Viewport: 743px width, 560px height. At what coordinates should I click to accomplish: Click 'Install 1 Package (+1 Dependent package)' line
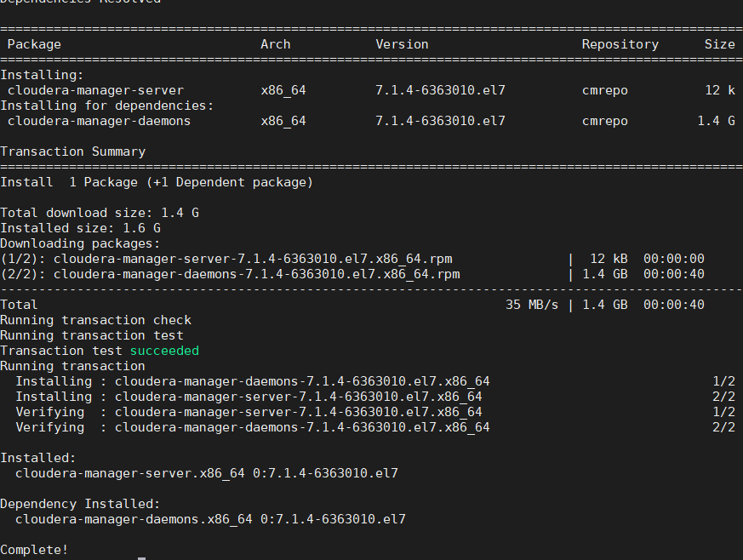click(x=157, y=182)
